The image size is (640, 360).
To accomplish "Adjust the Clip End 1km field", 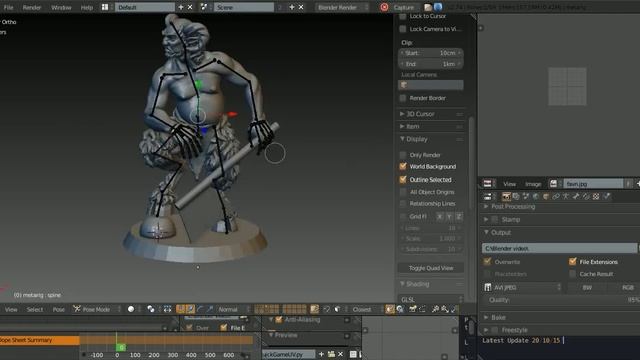I will pos(431,64).
